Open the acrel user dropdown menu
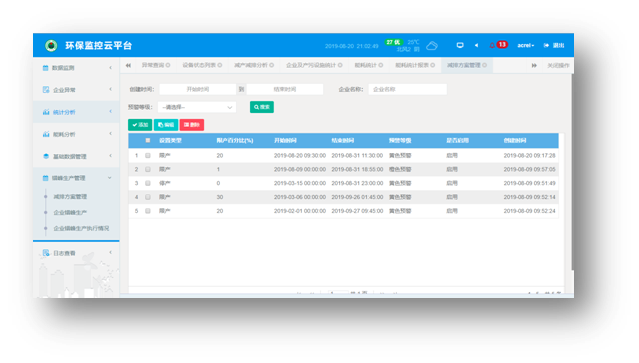This screenshot has height=363, width=639. (x=525, y=45)
